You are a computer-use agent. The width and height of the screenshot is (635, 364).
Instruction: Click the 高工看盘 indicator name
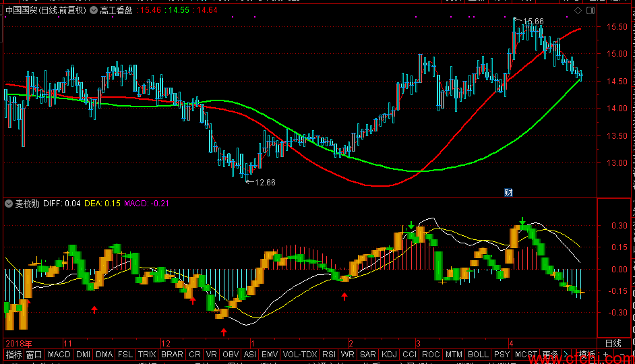116,10
